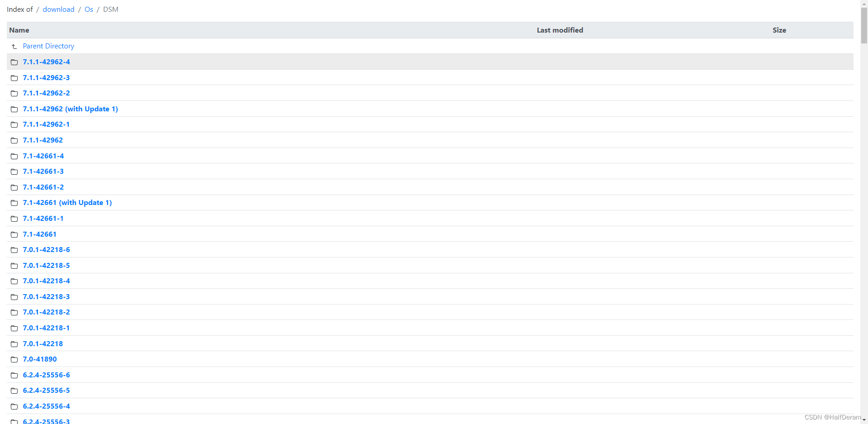Click the folder icon beside 6.2.4-25556-5
868x424 pixels.
[x=14, y=391]
